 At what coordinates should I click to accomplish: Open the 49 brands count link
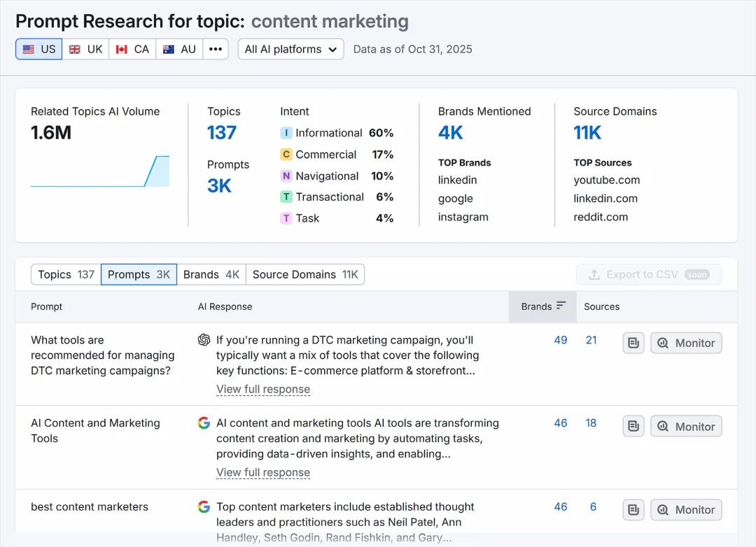tap(561, 340)
